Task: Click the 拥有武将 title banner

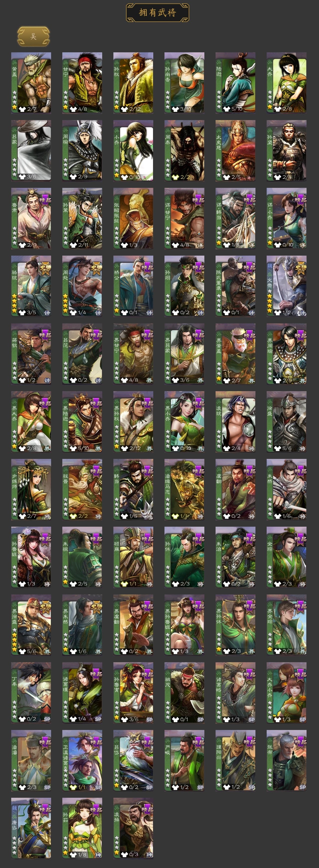Action: [x=158, y=13]
